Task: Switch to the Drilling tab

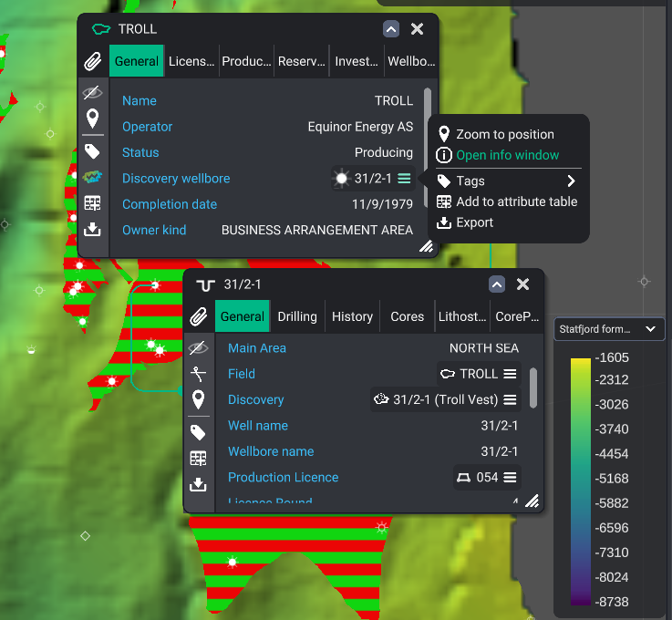Action: pos(297,316)
